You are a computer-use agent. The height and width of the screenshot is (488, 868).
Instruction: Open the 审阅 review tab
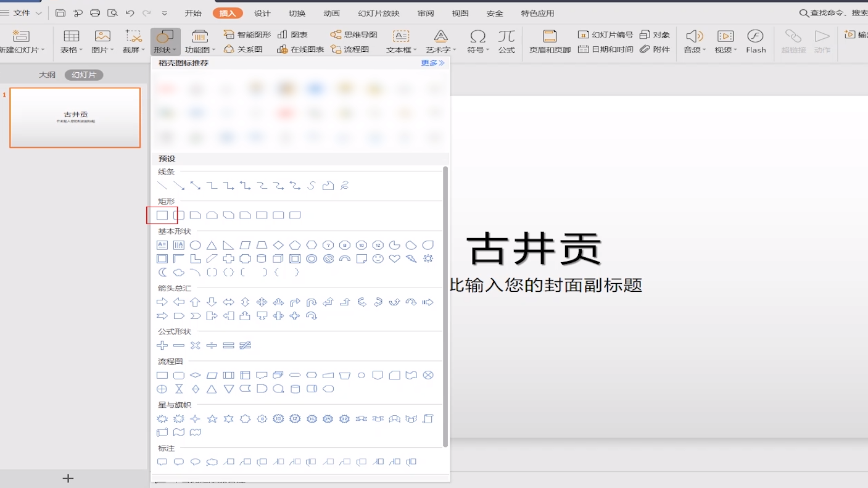point(426,13)
